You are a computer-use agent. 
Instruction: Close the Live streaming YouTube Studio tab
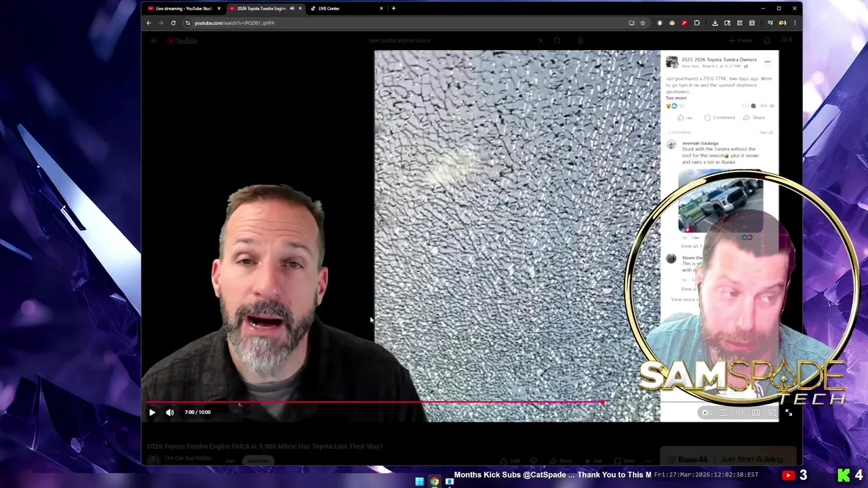(218, 8)
